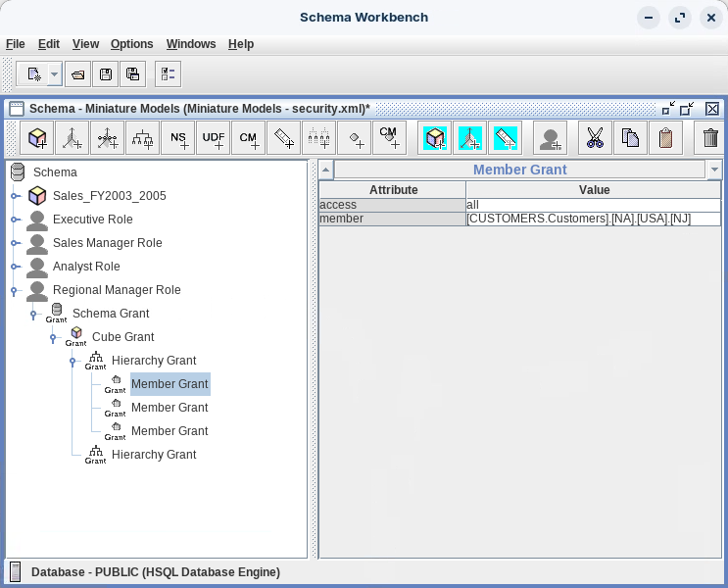The width and height of the screenshot is (728, 588).
Task: Select the last Hierarchy Grant in tree
Action: click(154, 455)
